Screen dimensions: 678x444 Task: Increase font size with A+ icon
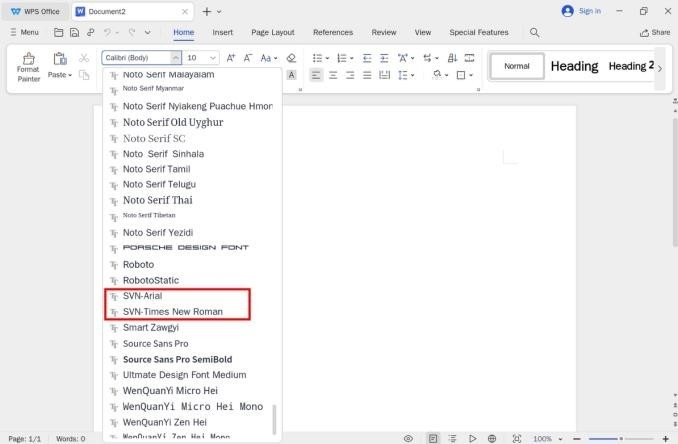pos(231,57)
